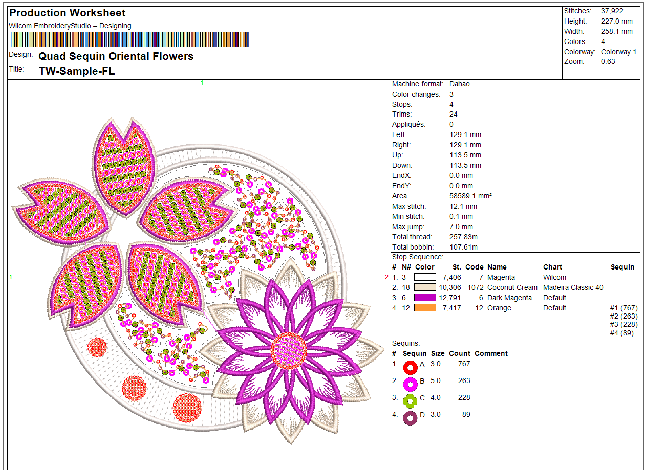Click the red sequin A icon
Viewport: 647px width, 471px height.
(x=410, y=367)
